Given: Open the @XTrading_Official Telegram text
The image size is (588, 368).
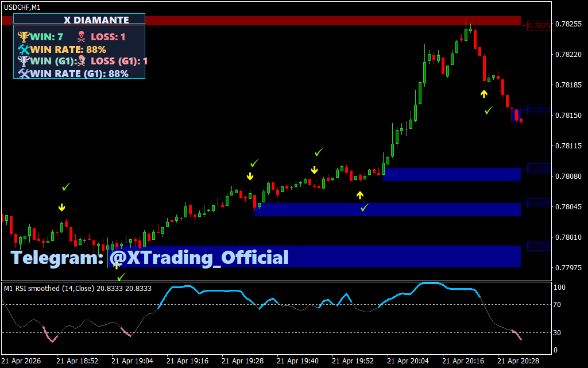Looking at the screenshot, I should click(x=199, y=258).
